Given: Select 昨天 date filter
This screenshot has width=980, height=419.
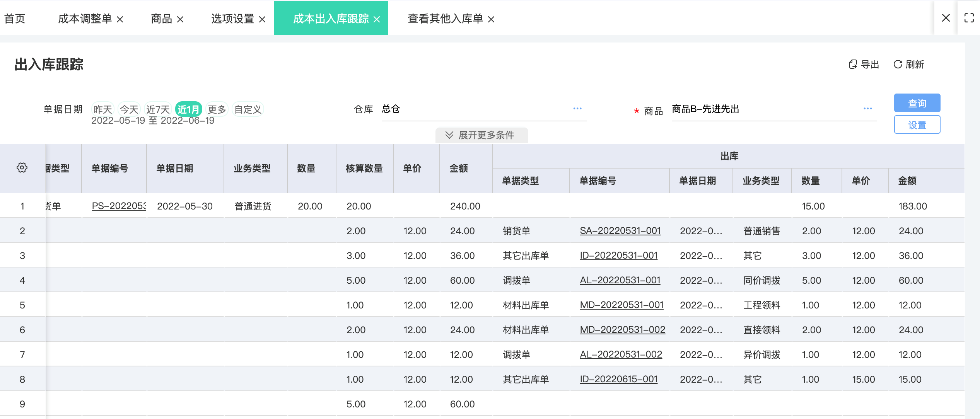Looking at the screenshot, I should tap(103, 109).
